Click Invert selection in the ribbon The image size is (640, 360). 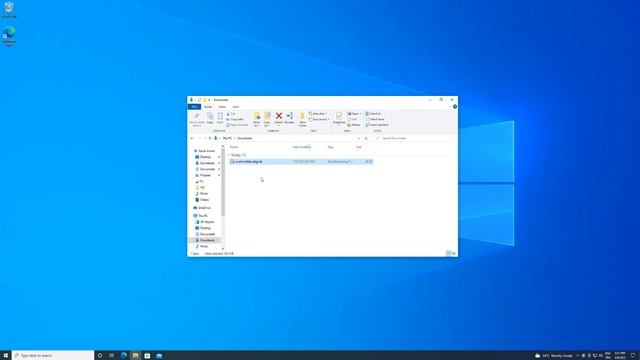(x=377, y=125)
